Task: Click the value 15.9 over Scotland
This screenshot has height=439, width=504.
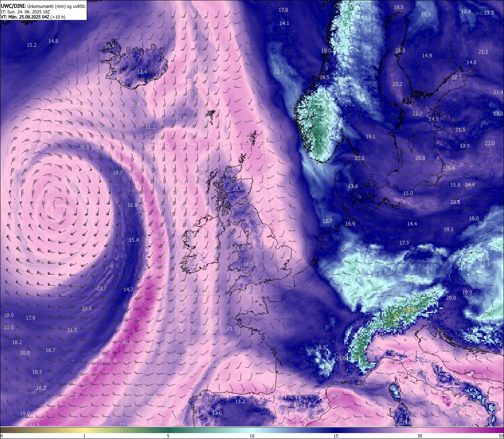Action: click(237, 189)
